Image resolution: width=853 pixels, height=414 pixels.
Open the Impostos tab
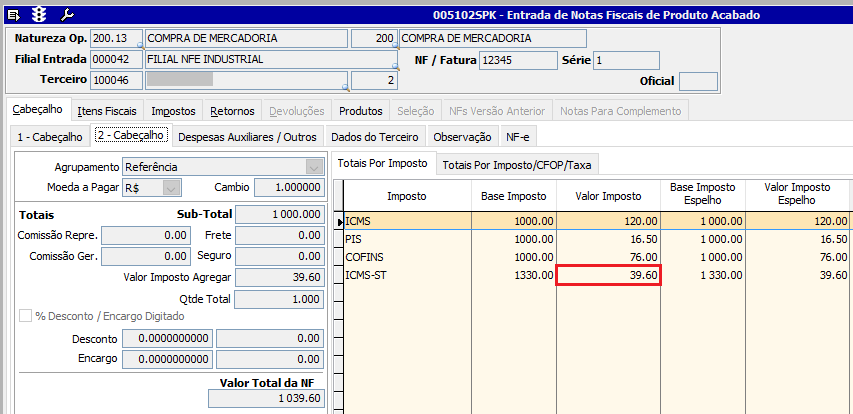pos(173,111)
